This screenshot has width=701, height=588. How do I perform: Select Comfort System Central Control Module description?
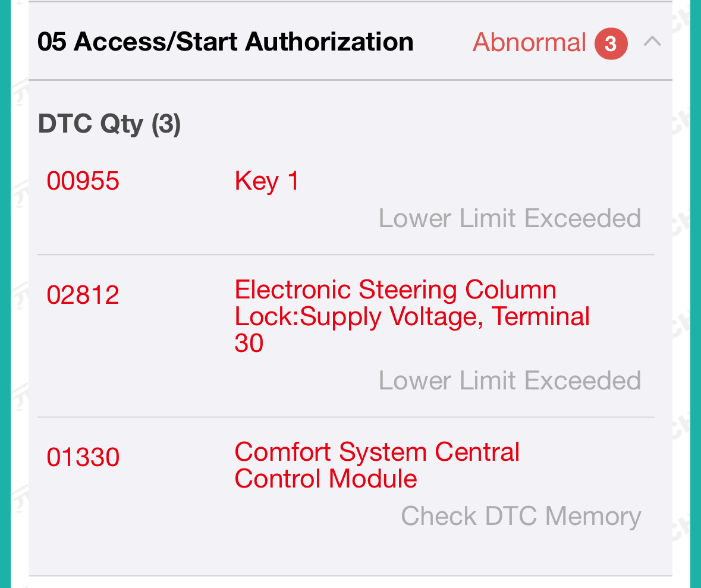(x=377, y=465)
